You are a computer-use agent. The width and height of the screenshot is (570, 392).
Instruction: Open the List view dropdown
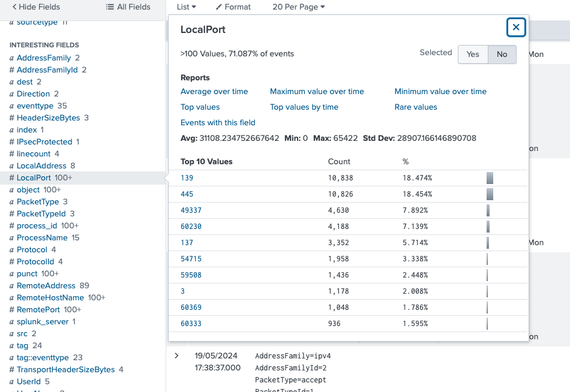pyautogui.click(x=187, y=7)
